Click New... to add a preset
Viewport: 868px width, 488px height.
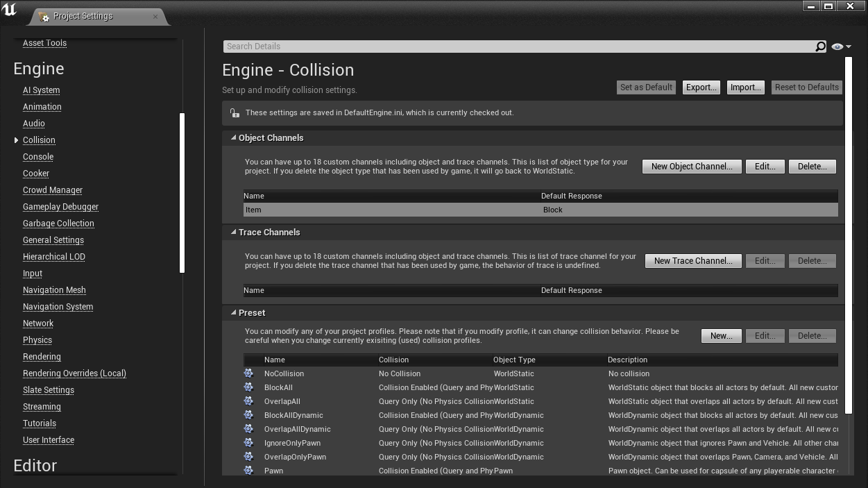pyautogui.click(x=722, y=336)
